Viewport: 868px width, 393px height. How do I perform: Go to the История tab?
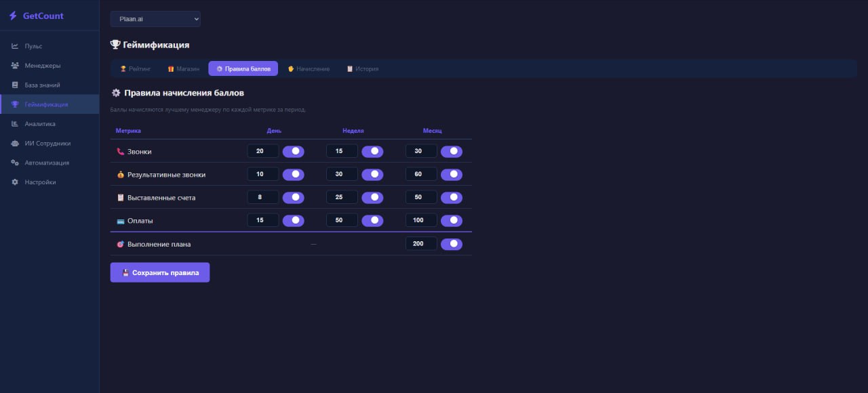coord(363,69)
